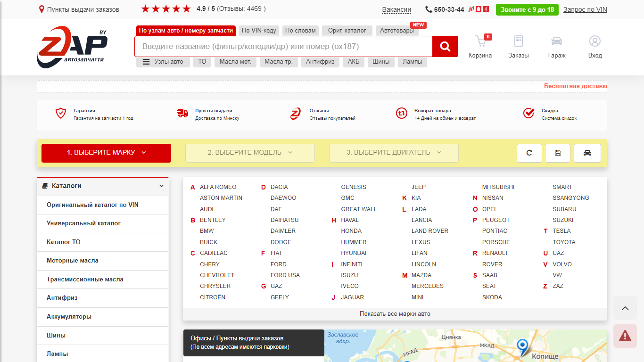Click the car icon button in selector bar

(x=587, y=153)
